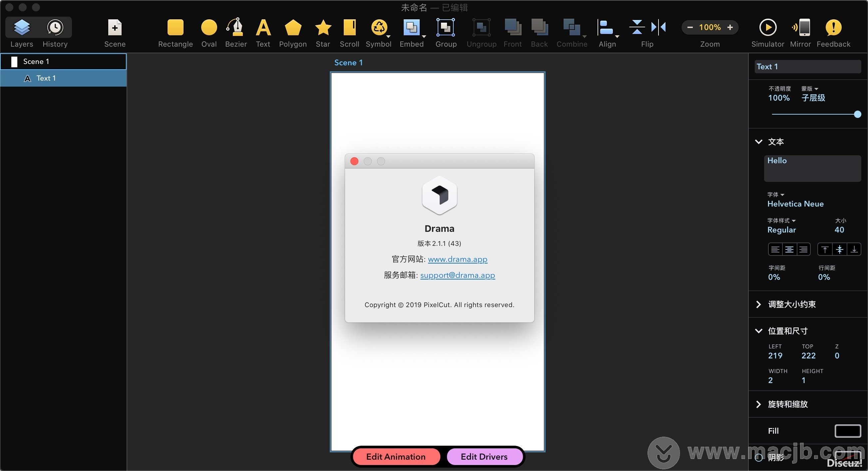Click the 100% zoom value
Viewport: 868px width, 471px height.
coord(710,27)
